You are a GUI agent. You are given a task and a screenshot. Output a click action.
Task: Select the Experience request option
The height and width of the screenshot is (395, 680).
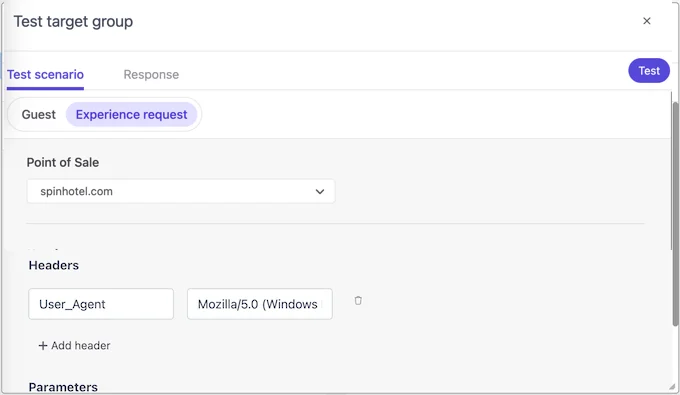(x=131, y=114)
